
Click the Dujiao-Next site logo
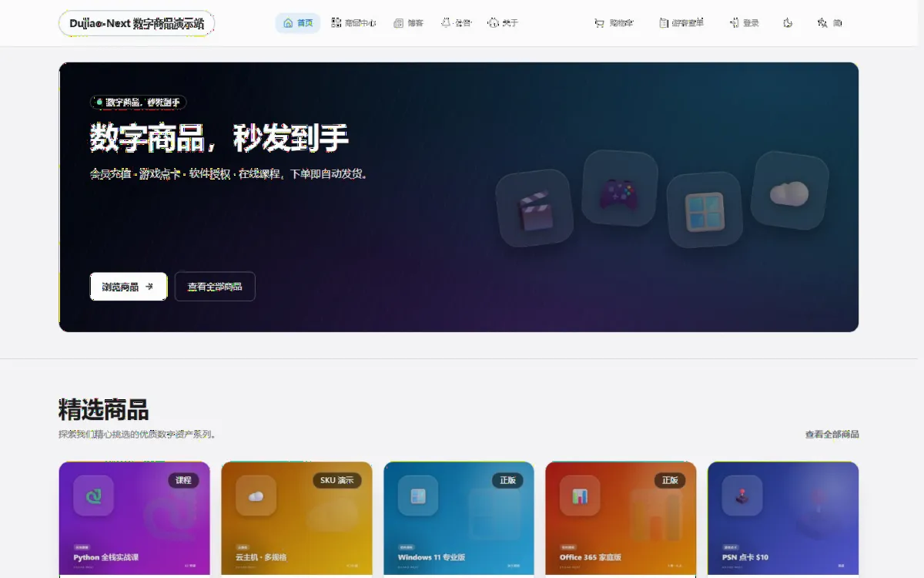tap(137, 23)
